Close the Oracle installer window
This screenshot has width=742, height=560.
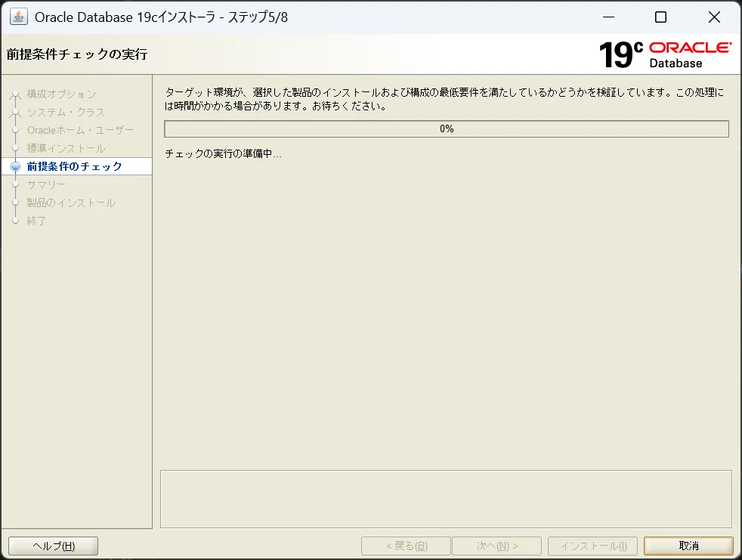(714, 17)
